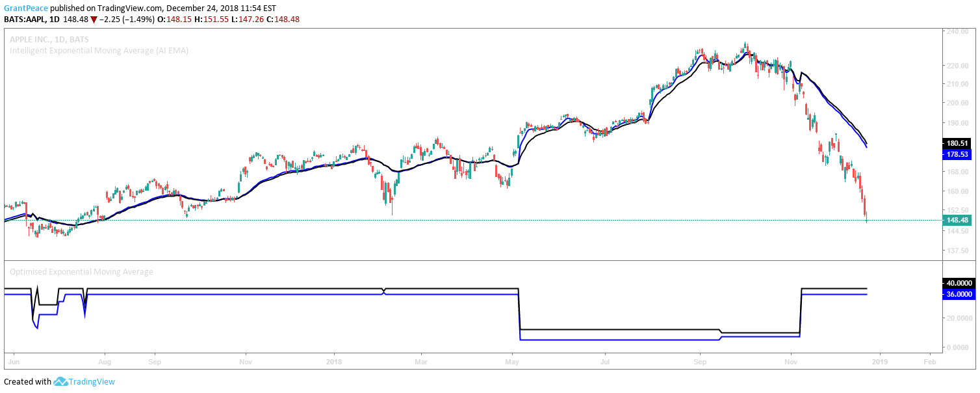This screenshot has width=980, height=393.
Task: Click the 220.00 price axis tick
Action: (959, 66)
